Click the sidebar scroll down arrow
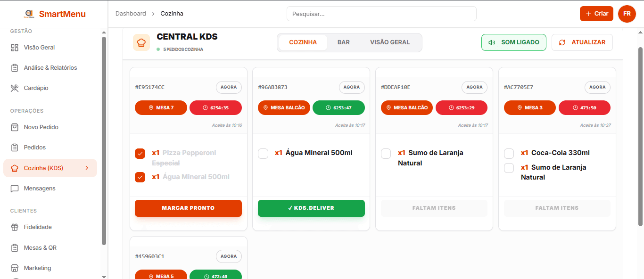 [x=104, y=276]
